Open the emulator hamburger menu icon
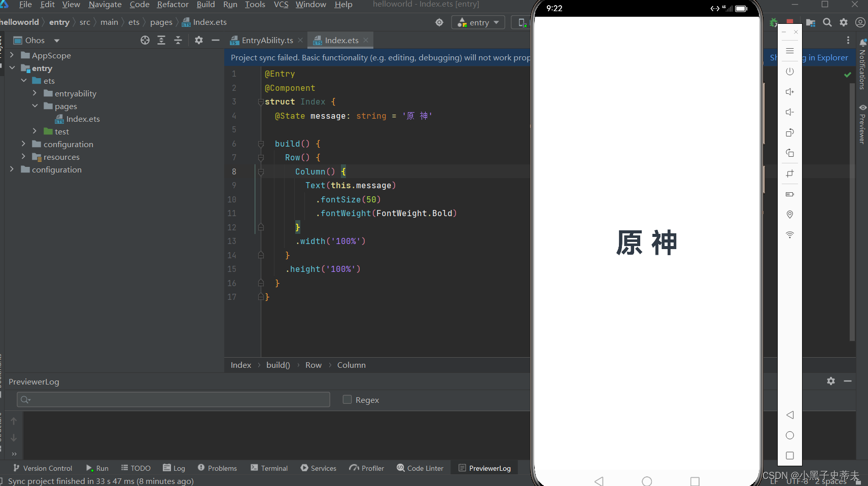 click(790, 51)
